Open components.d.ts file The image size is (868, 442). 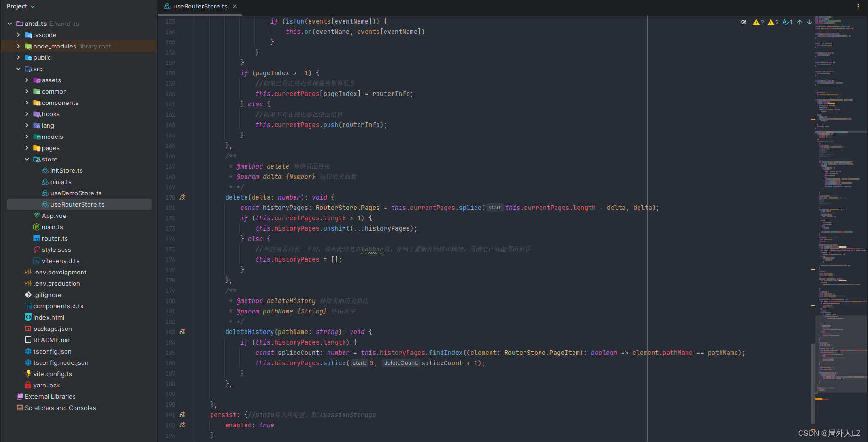pyautogui.click(x=58, y=306)
